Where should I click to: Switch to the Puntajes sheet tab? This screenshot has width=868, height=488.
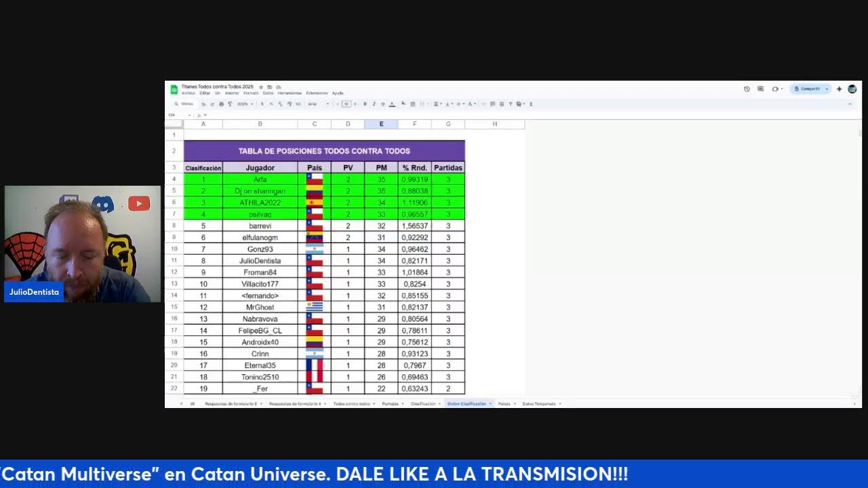pyautogui.click(x=390, y=403)
